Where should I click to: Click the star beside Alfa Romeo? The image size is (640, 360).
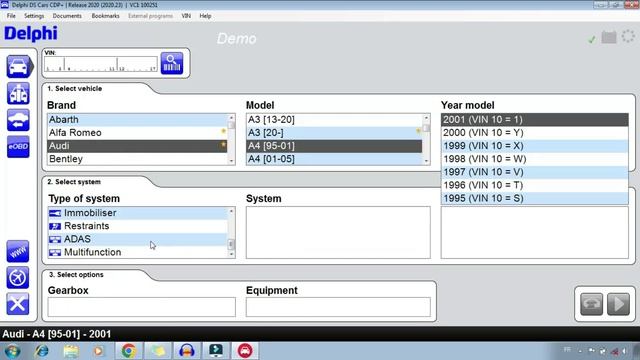click(x=223, y=131)
